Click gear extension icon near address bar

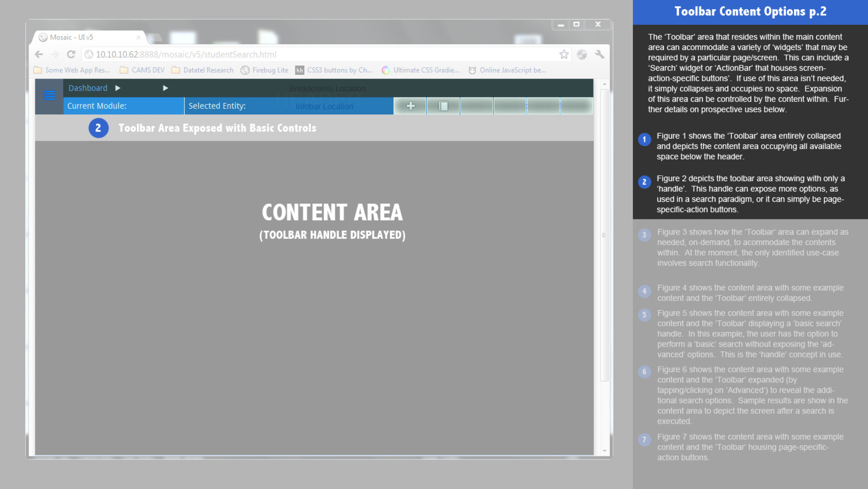point(581,54)
